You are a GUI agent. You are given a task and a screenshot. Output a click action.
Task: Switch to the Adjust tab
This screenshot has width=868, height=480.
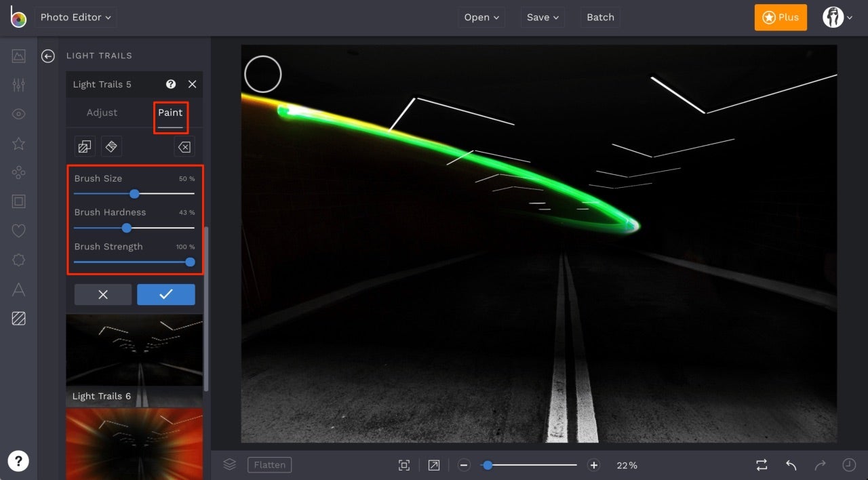pyautogui.click(x=102, y=113)
